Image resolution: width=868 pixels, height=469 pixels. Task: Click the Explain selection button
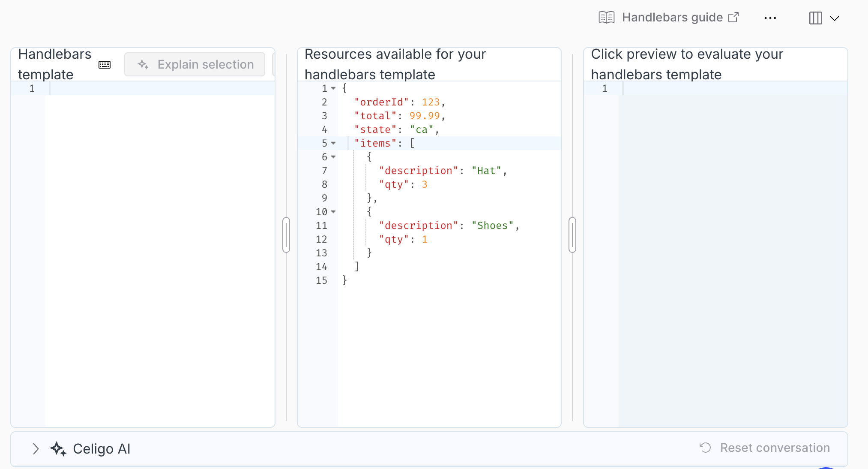coord(195,64)
